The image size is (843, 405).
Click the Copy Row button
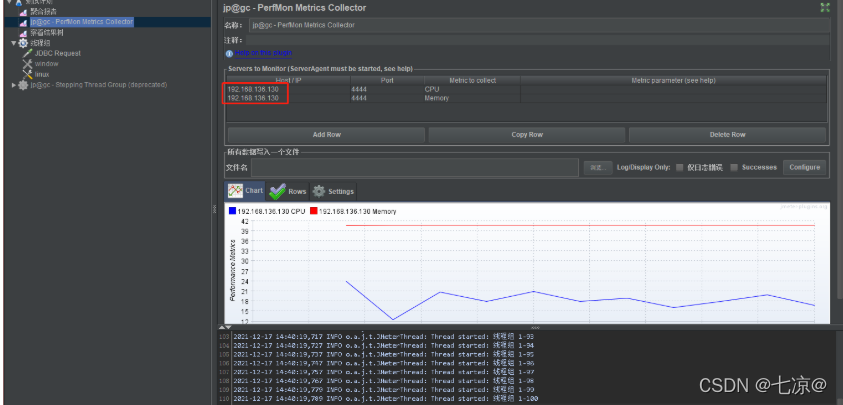pyautogui.click(x=527, y=134)
